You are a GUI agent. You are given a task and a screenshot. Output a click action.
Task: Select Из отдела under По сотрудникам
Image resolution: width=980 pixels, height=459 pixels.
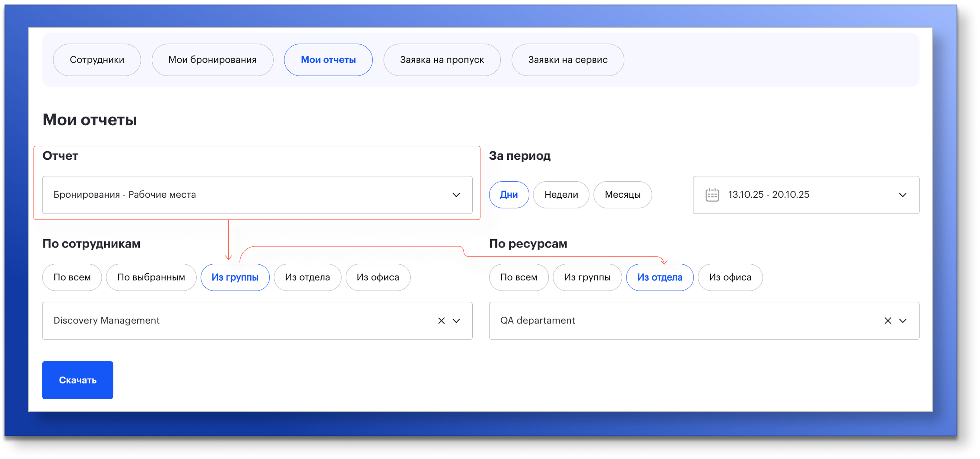[307, 277]
